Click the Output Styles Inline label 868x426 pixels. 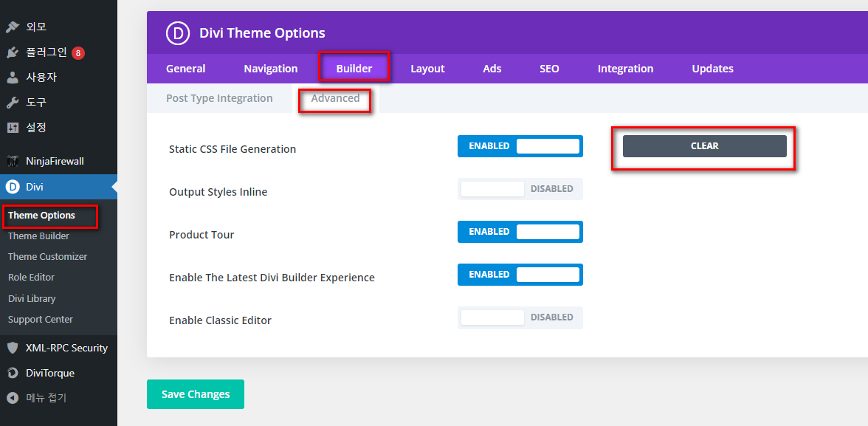pos(218,192)
